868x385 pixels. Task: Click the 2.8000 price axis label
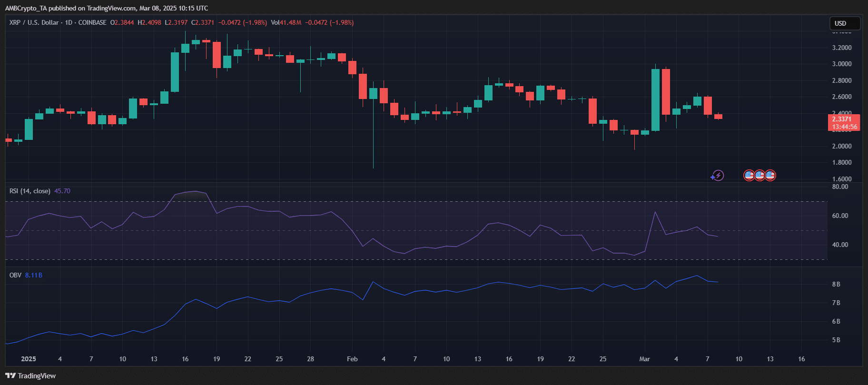(x=842, y=80)
